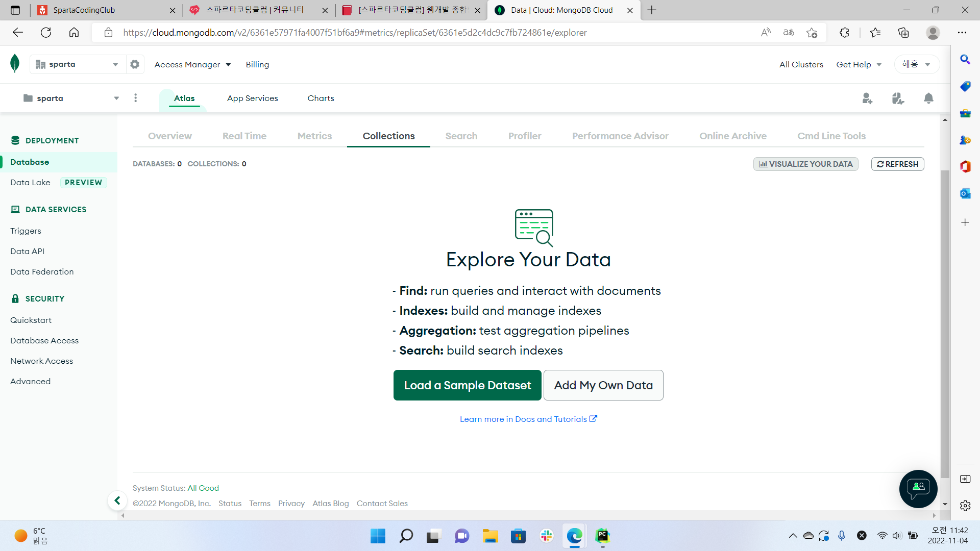
Task: Open Edge sidebar Outlook icon
Action: tap(965, 193)
